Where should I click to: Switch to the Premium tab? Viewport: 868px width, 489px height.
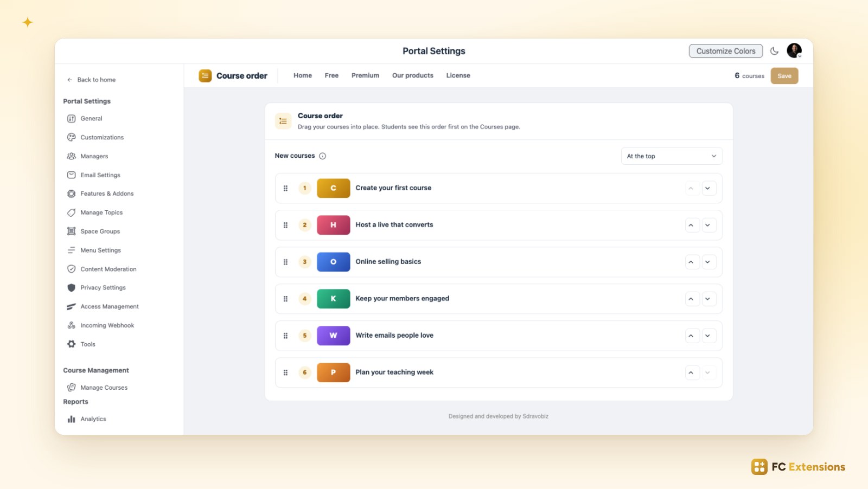365,76
